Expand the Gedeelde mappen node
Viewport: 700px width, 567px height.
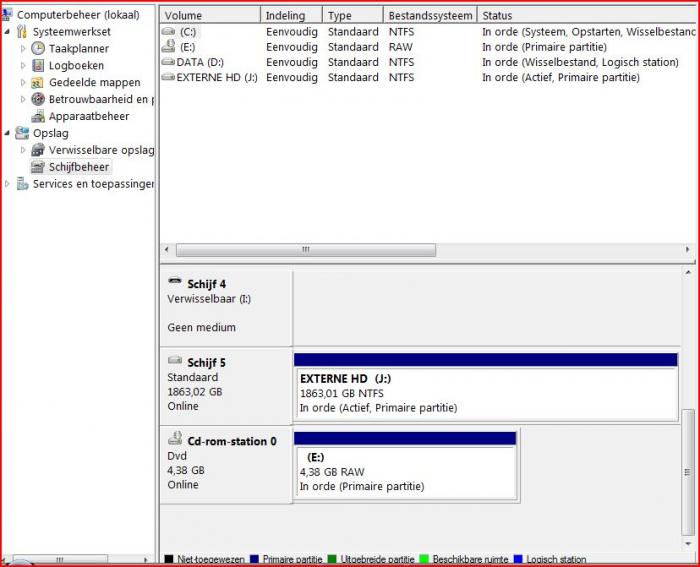(23, 82)
